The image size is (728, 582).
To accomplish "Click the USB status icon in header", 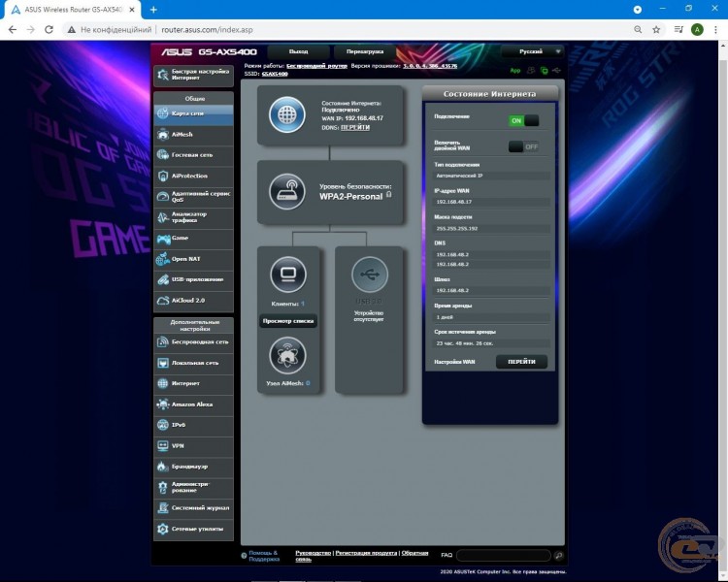I will 557,71.
